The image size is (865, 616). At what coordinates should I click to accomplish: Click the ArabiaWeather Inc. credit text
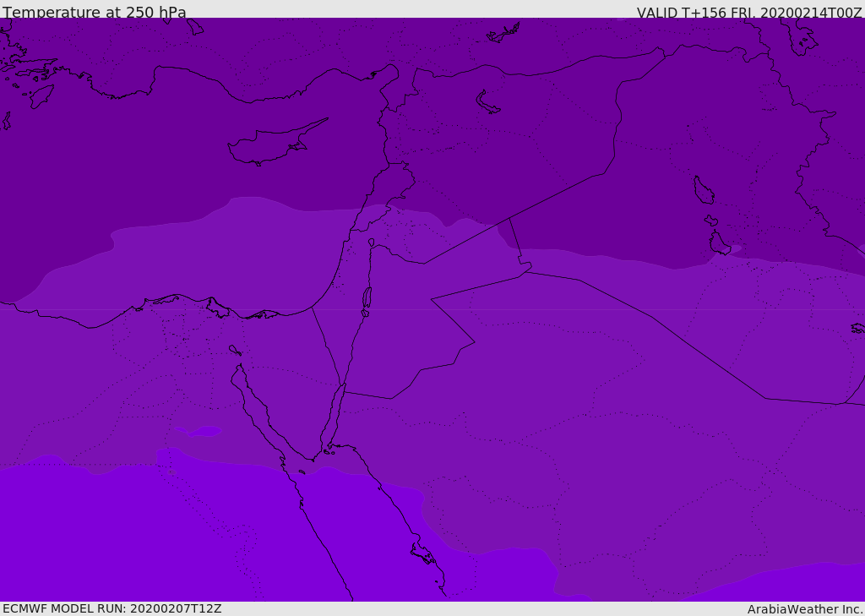(x=804, y=609)
